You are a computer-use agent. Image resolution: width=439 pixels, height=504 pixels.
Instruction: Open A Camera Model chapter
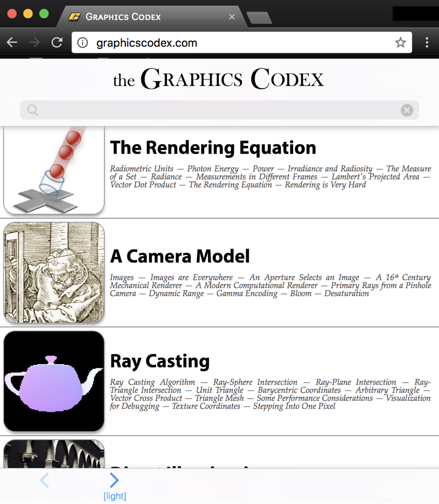pyautogui.click(x=180, y=256)
